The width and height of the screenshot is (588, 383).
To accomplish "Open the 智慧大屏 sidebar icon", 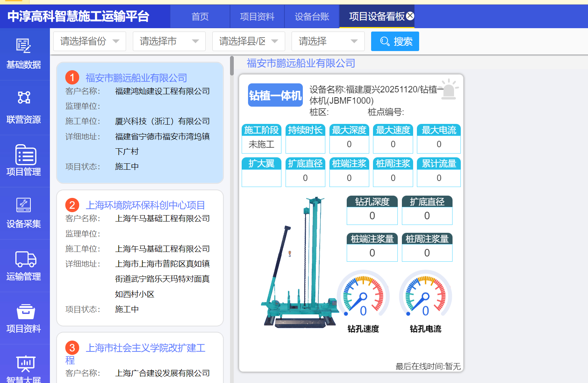I will tap(25, 363).
